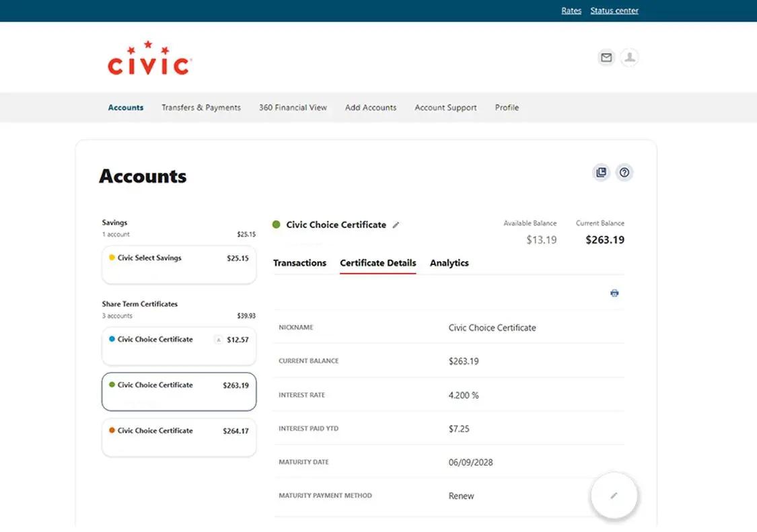Click the 'A' badge on the $12.57 certificate
Image resolution: width=757 pixels, height=532 pixels.
pyautogui.click(x=218, y=340)
